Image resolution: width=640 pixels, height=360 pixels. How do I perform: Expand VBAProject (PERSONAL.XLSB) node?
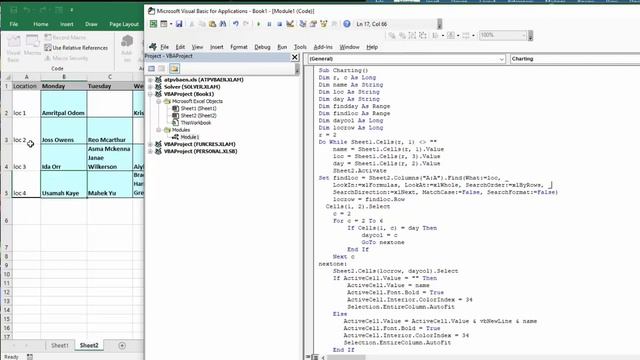pos(150,151)
